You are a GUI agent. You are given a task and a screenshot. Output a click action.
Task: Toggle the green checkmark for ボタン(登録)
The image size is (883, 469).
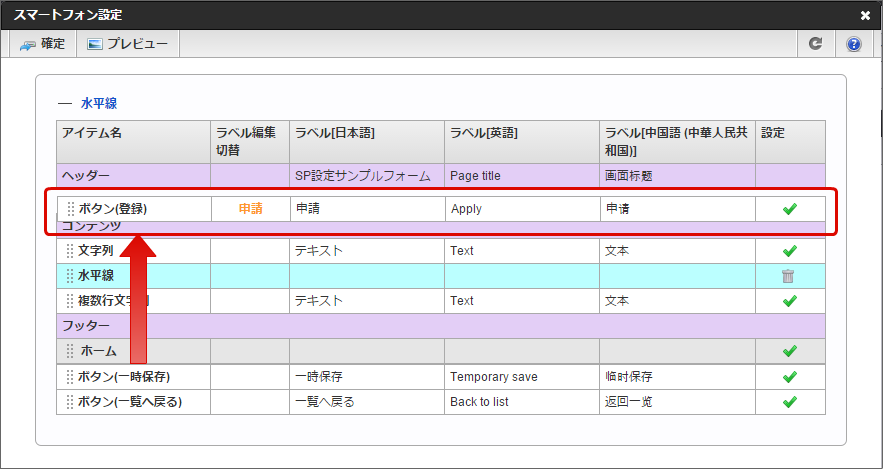789,209
